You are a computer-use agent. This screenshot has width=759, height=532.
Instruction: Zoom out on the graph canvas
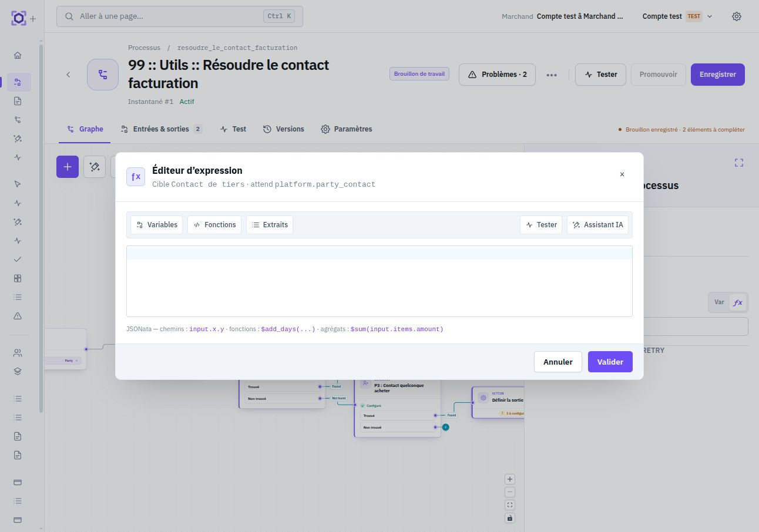pyautogui.click(x=510, y=492)
